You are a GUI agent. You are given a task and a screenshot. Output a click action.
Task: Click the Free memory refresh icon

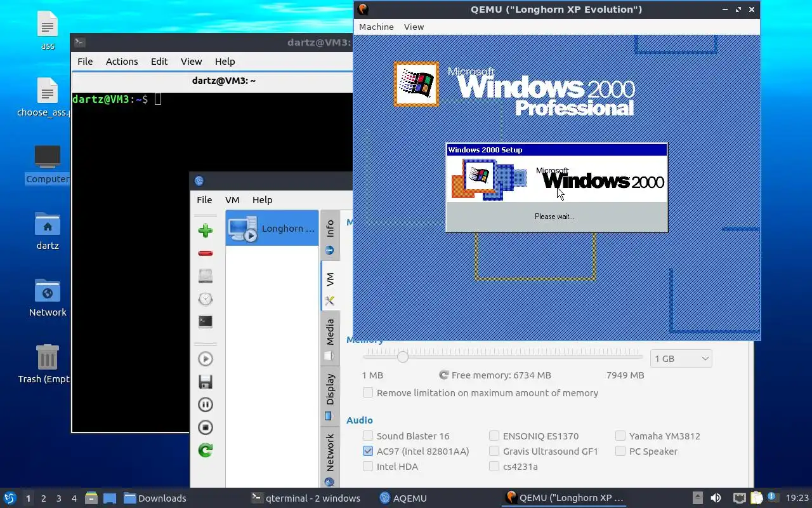point(444,375)
